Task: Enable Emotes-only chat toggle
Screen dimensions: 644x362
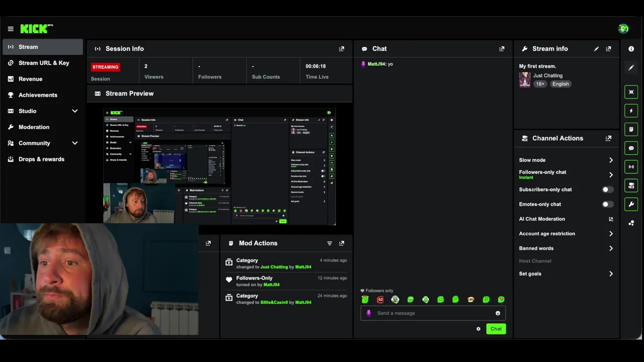Action: [608, 204]
